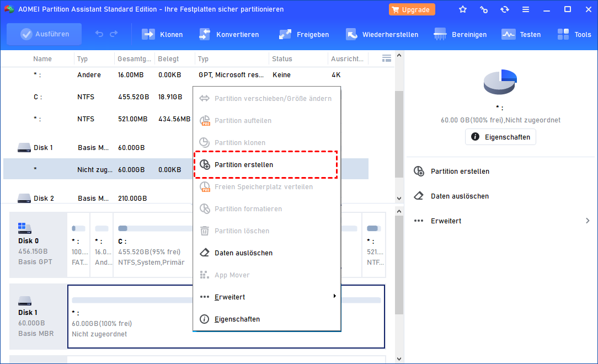Open the Freigeben tool
Image resolution: width=598 pixels, height=364 pixels.
point(304,34)
